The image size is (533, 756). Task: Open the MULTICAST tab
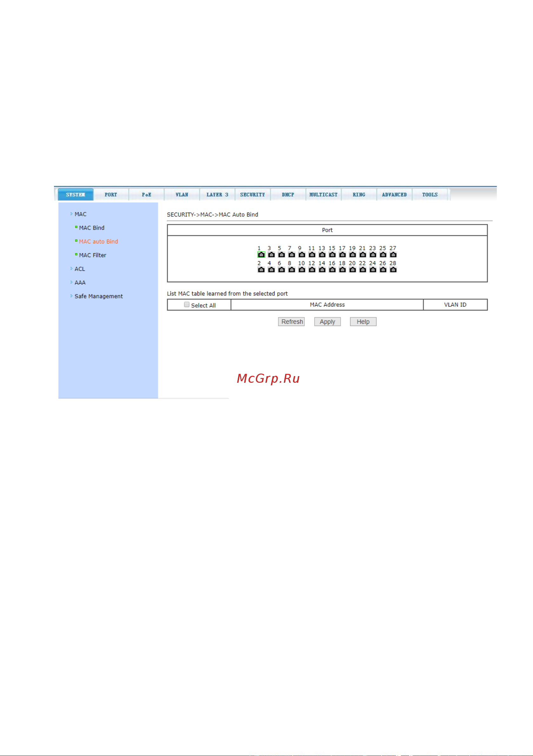point(323,195)
